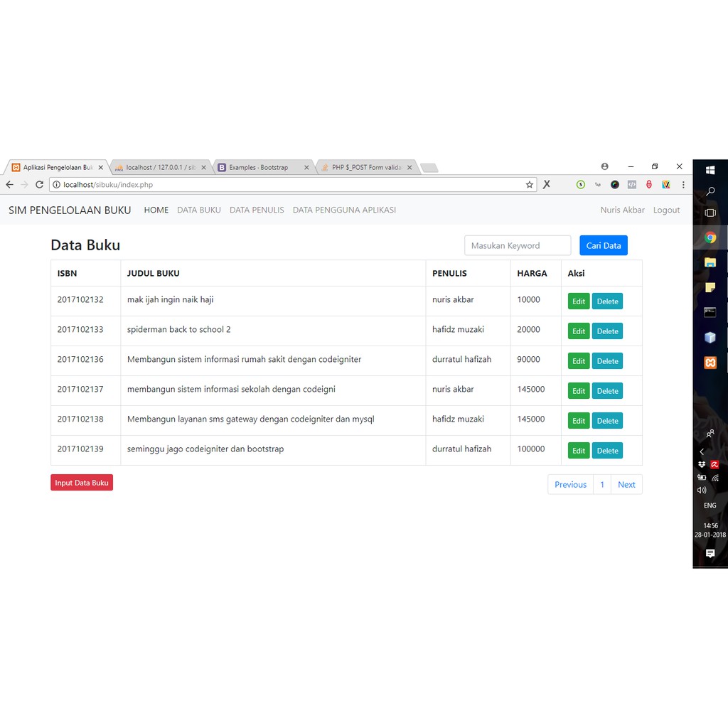Click the HOME navbar item

click(x=156, y=210)
